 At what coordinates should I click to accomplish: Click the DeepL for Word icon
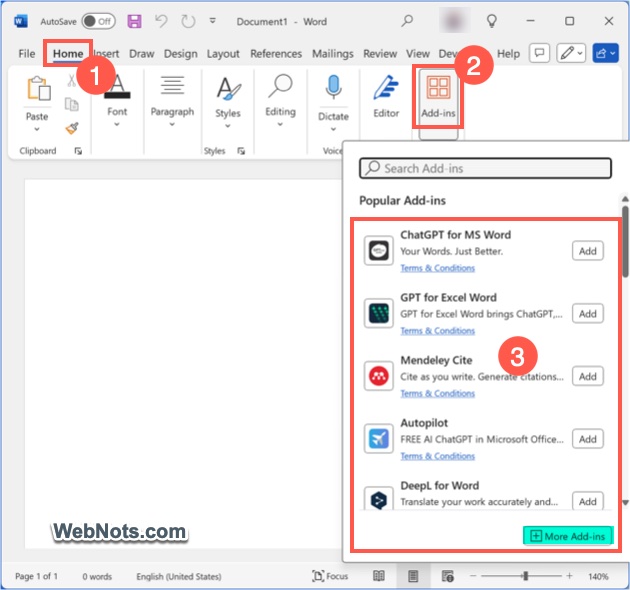pos(378,498)
